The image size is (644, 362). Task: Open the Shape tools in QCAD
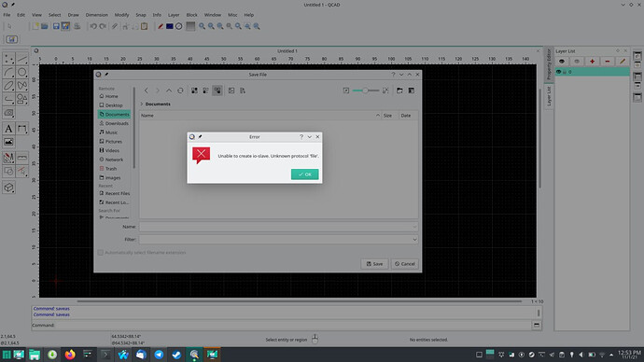click(x=22, y=99)
